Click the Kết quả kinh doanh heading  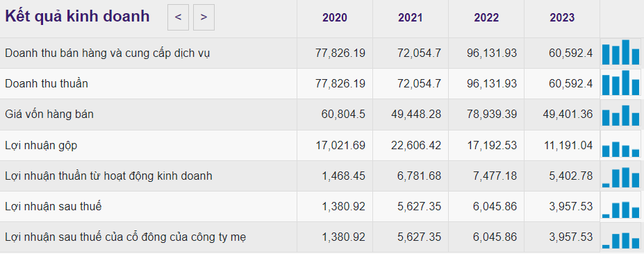[77, 17]
